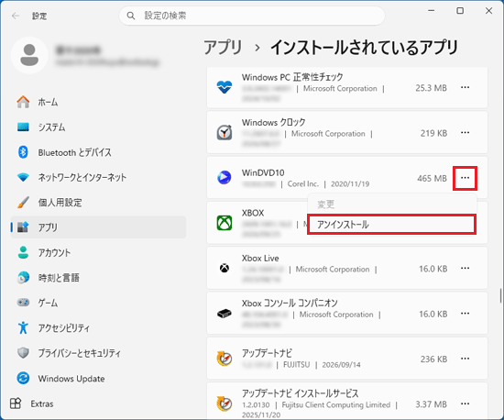Click the WinDVD10 app icon
Viewport: 504px width, 420px height.
[x=225, y=178]
